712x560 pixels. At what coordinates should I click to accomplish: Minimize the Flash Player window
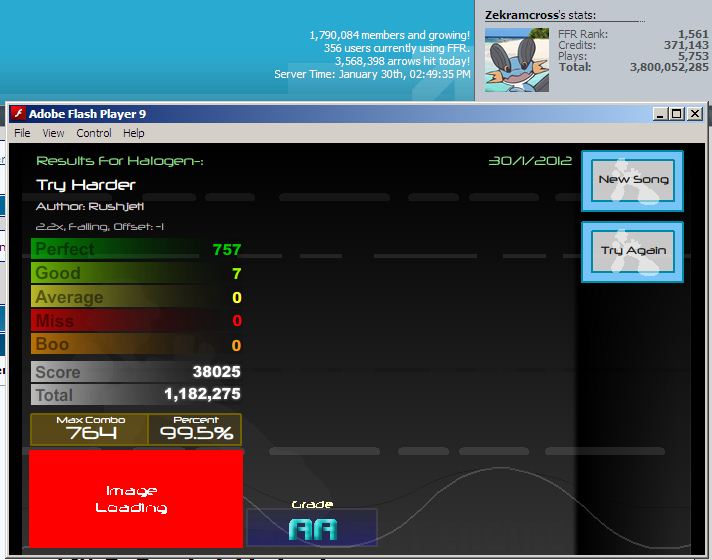(661, 114)
